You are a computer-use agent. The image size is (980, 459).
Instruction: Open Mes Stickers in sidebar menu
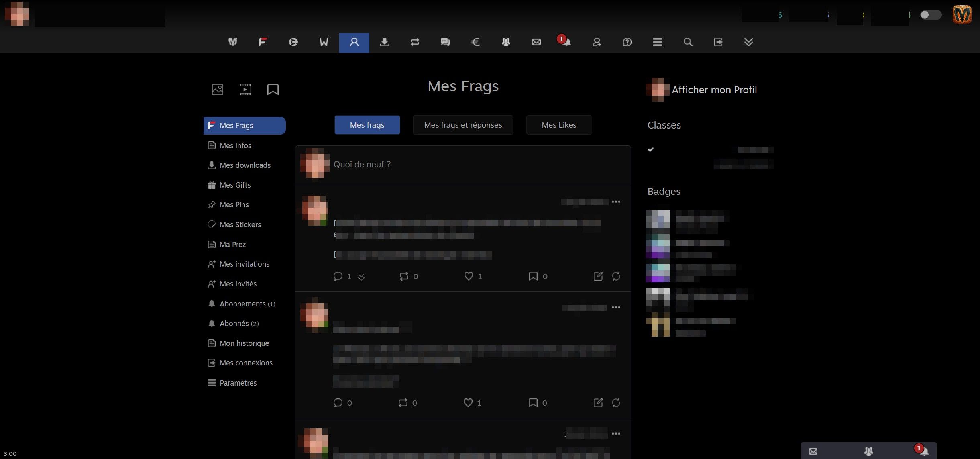(240, 225)
